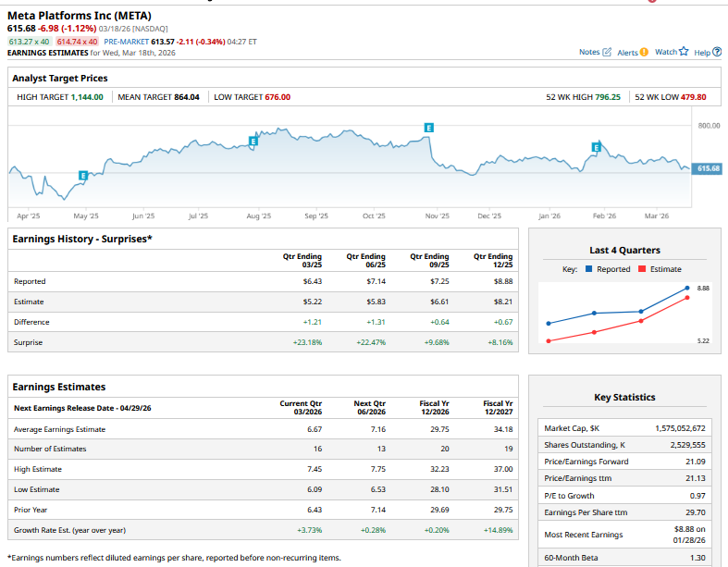This screenshot has width=728, height=567.
Task: Click the Watch link text
Action: [x=666, y=53]
